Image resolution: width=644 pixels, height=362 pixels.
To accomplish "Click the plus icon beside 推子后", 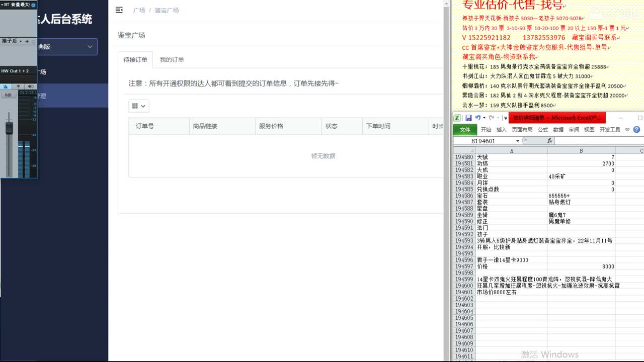I will tap(27, 41).
